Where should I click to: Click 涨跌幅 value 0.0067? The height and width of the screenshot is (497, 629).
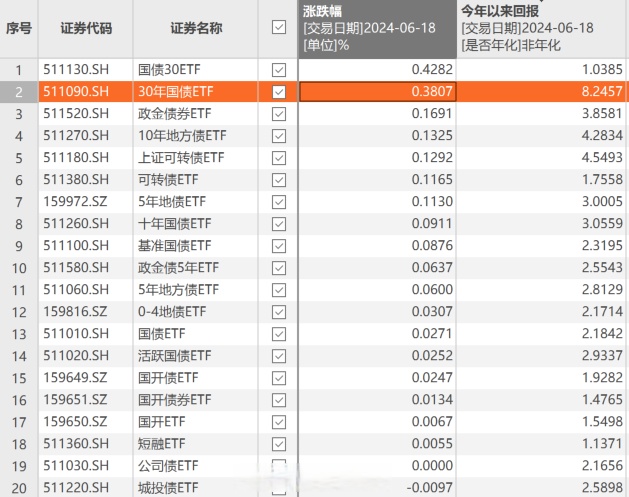(377, 422)
